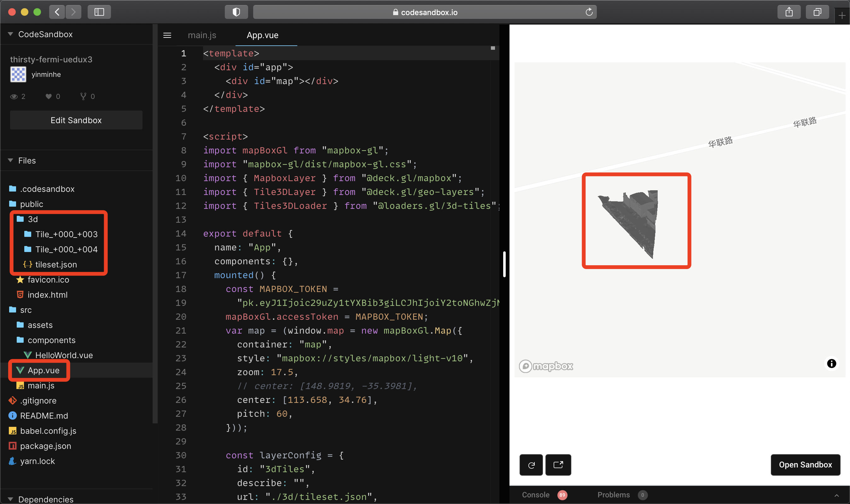Select the README.md file
Screen dimensions: 850x504
(x=44, y=415)
